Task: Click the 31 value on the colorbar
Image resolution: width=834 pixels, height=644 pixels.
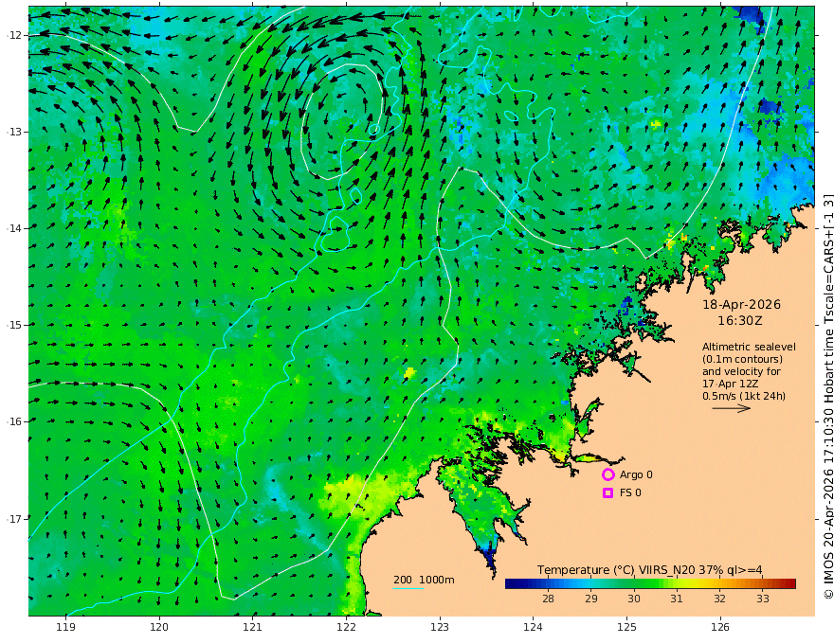Action: click(677, 599)
